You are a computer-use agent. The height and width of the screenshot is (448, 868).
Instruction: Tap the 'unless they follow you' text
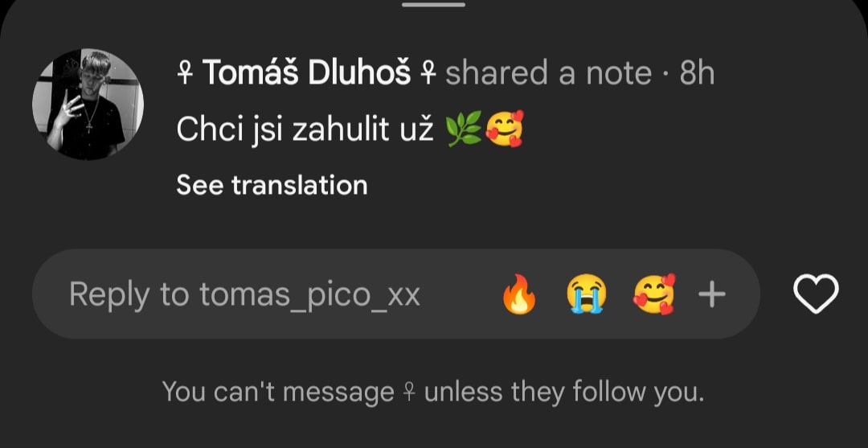(x=564, y=392)
